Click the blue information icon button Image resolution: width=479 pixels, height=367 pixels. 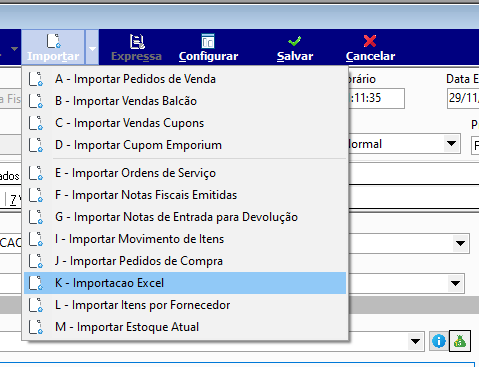tap(439, 341)
